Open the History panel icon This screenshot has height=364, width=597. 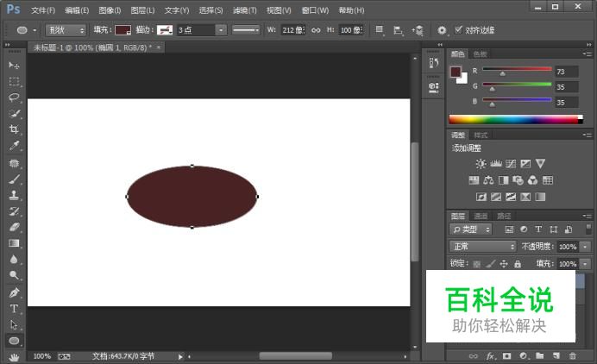(433, 62)
